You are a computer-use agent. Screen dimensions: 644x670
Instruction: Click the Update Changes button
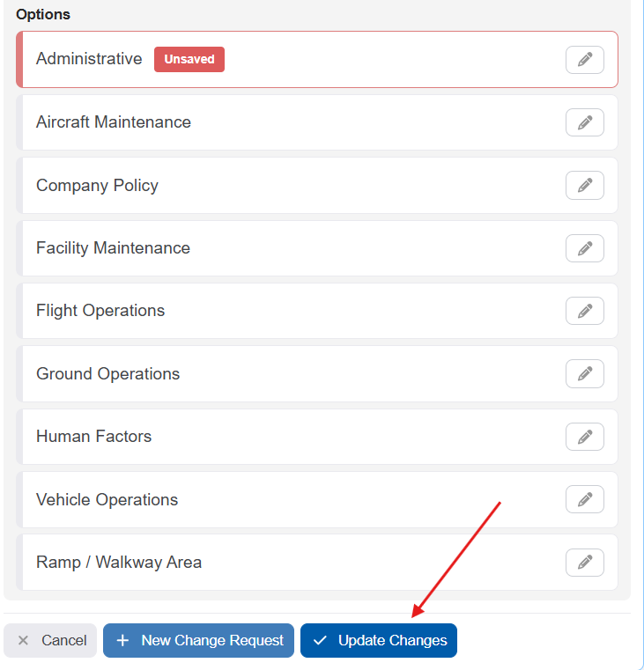pos(379,641)
